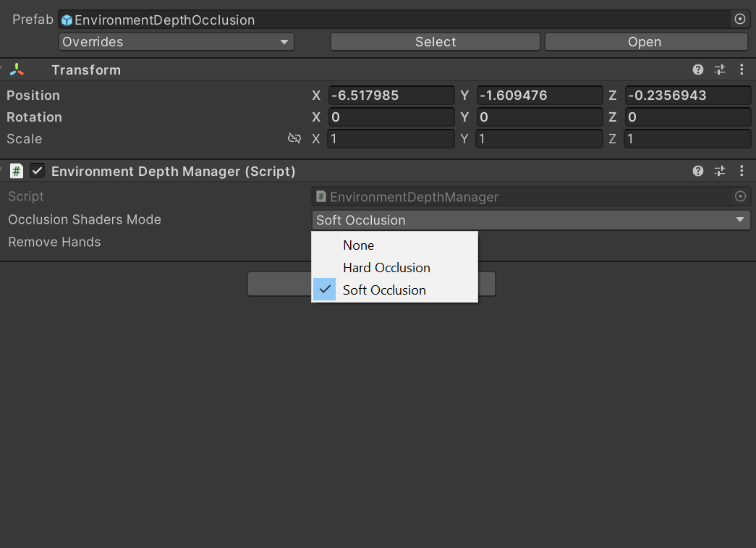Click the Rotation Z field
756x548 pixels.
click(687, 117)
